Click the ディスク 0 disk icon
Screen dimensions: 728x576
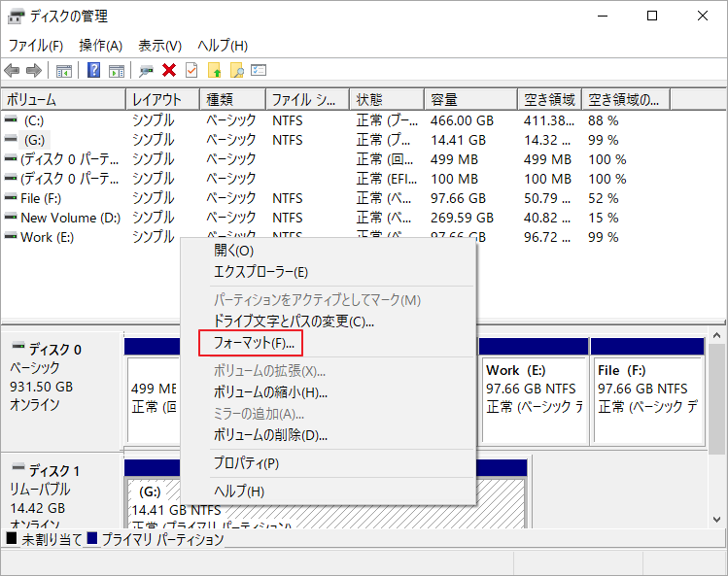pyautogui.click(x=18, y=346)
